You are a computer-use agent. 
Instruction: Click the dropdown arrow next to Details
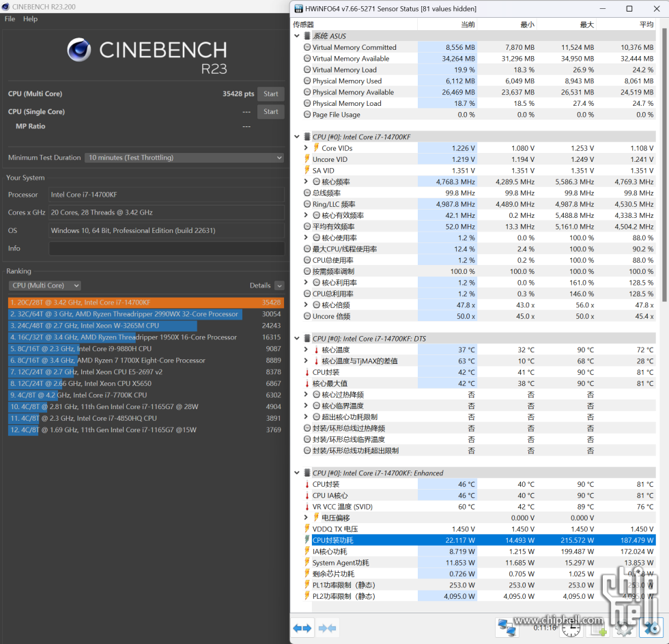click(x=279, y=285)
